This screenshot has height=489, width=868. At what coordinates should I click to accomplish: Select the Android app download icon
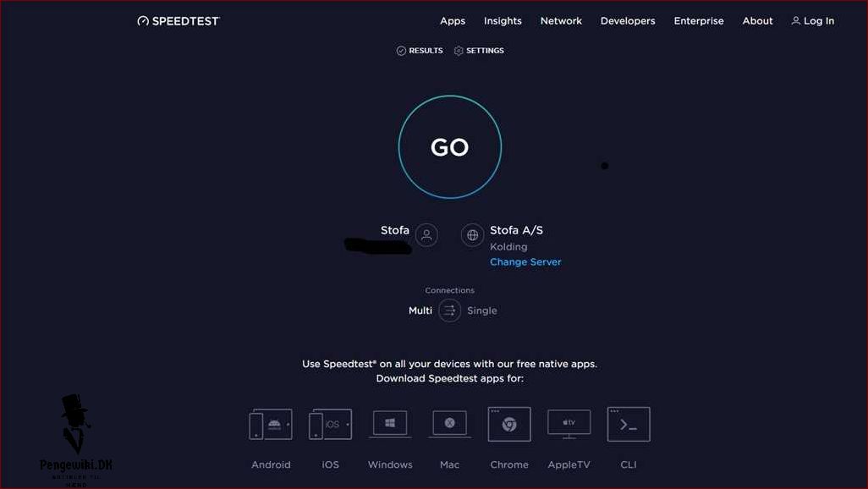point(270,423)
